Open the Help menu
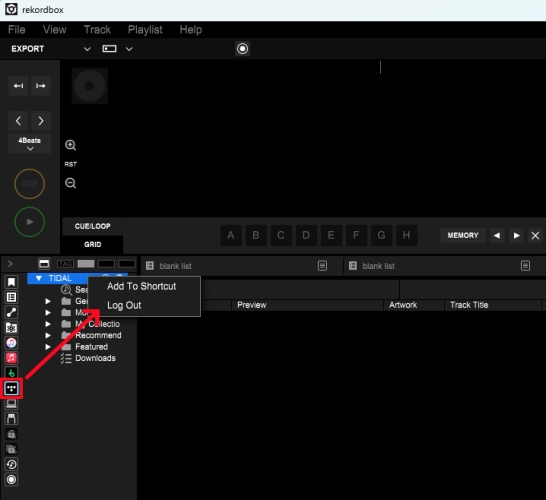Viewport: 546px width, 500px height. pos(191,30)
